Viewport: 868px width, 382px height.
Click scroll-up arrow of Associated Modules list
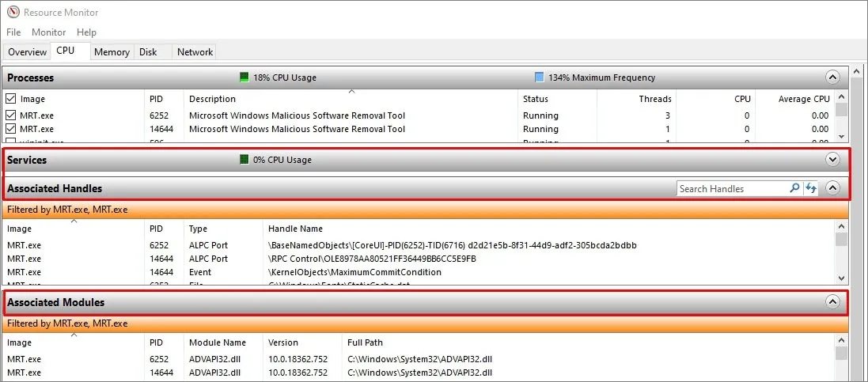[841, 340]
